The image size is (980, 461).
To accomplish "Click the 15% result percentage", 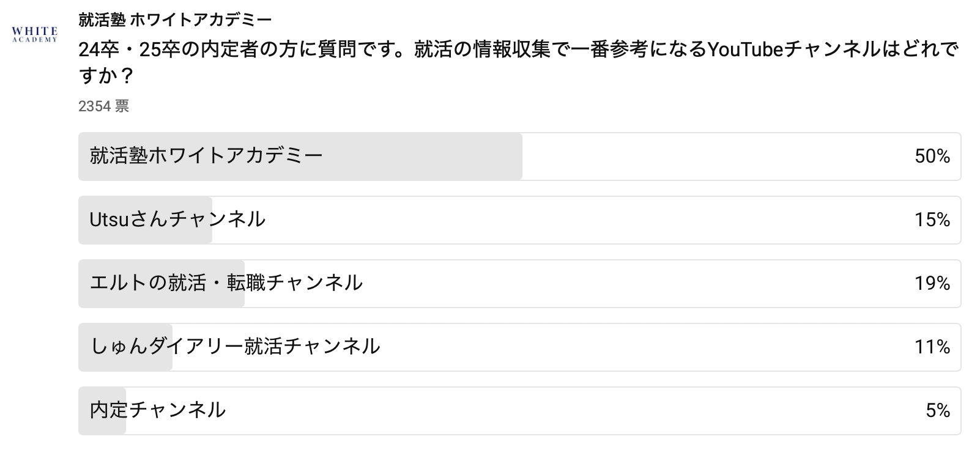I will (x=932, y=220).
